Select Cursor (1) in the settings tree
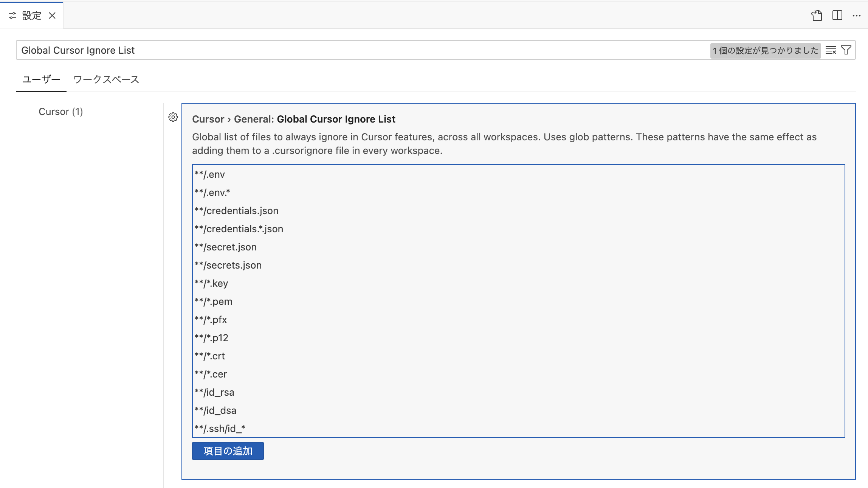Screen dimensions: 868x488 [60, 112]
